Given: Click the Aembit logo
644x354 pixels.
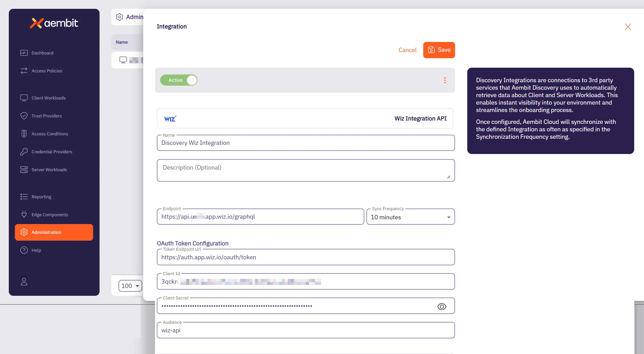Looking at the screenshot, I should click(54, 23).
